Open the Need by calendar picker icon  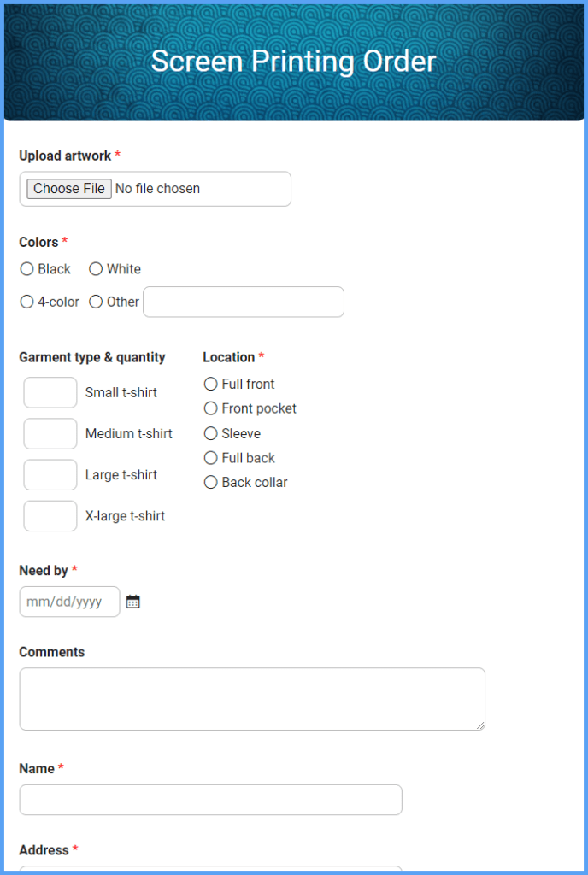[x=132, y=602]
